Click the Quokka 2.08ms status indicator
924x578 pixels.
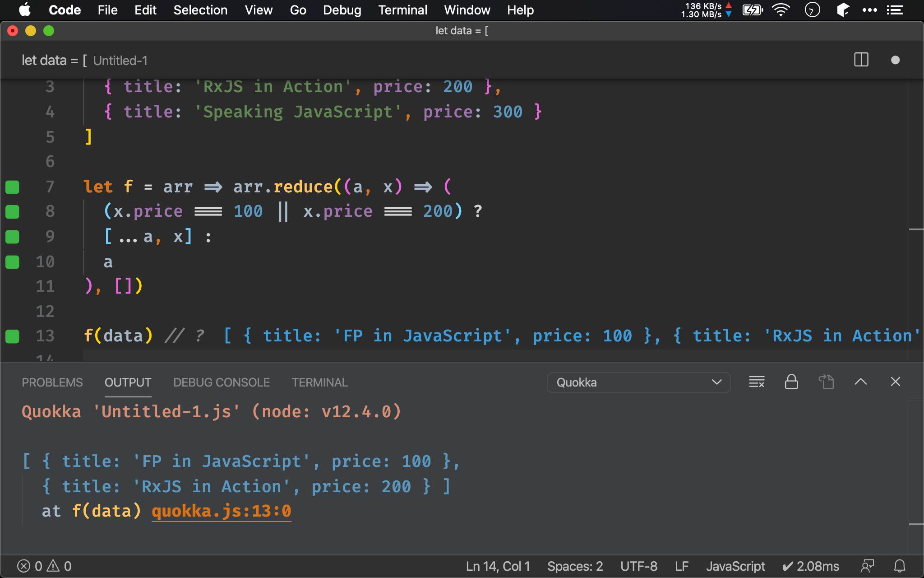pos(811,566)
